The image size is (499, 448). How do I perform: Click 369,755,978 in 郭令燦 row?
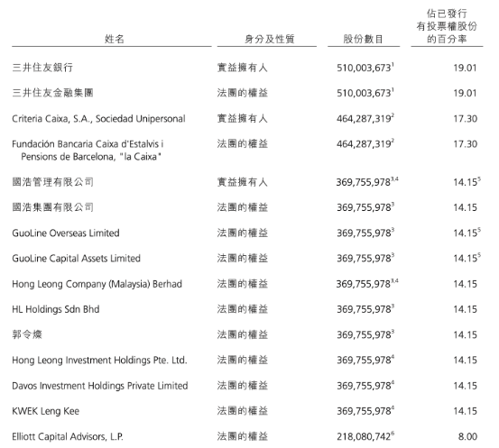click(364, 334)
